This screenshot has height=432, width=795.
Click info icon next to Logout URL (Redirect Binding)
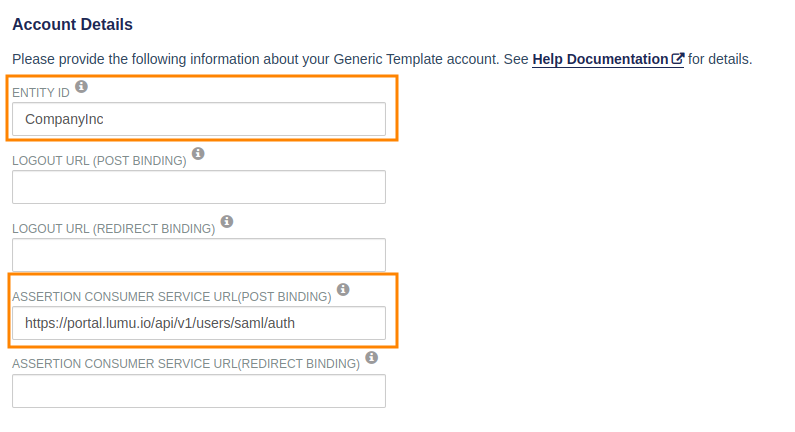227,221
